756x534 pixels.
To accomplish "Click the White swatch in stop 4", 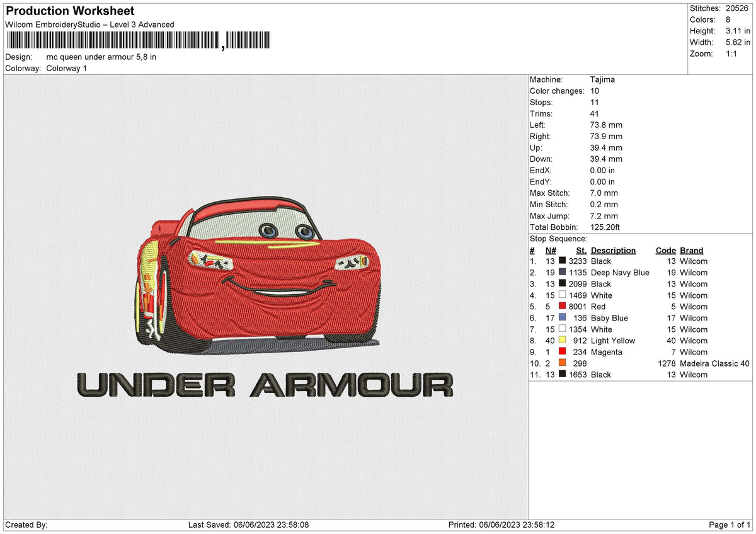I will (562, 295).
